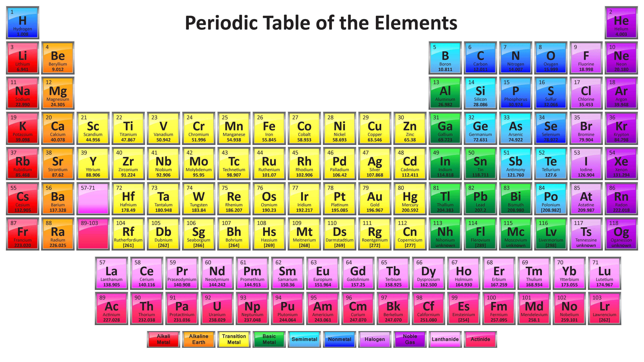The image size is (644, 362).
Task: Select the Polonium (Po) tile
Action: [x=551, y=199]
